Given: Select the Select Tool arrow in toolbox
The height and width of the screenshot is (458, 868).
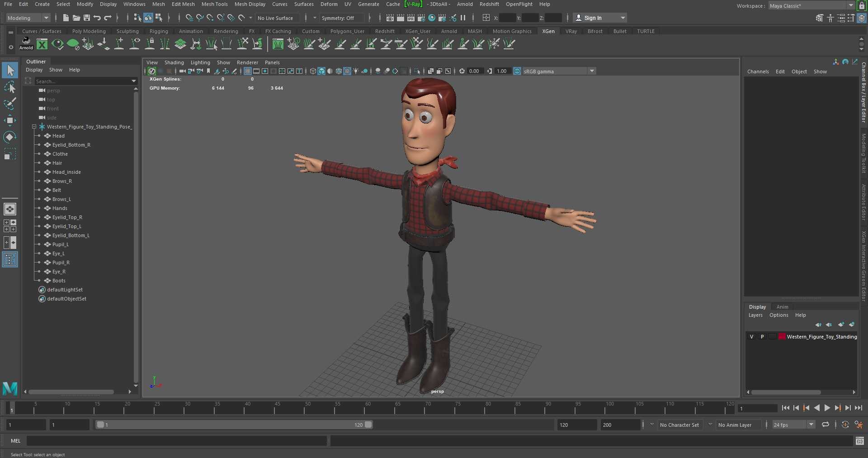Looking at the screenshot, I should coord(10,70).
